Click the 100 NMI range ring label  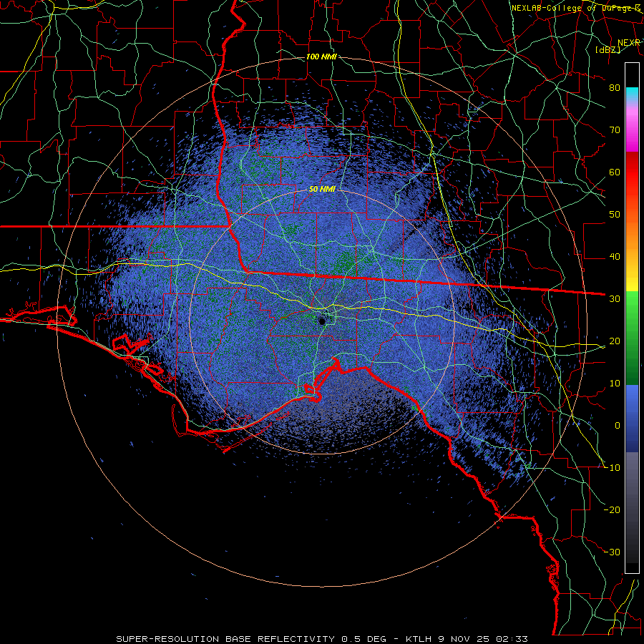(x=321, y=57)
